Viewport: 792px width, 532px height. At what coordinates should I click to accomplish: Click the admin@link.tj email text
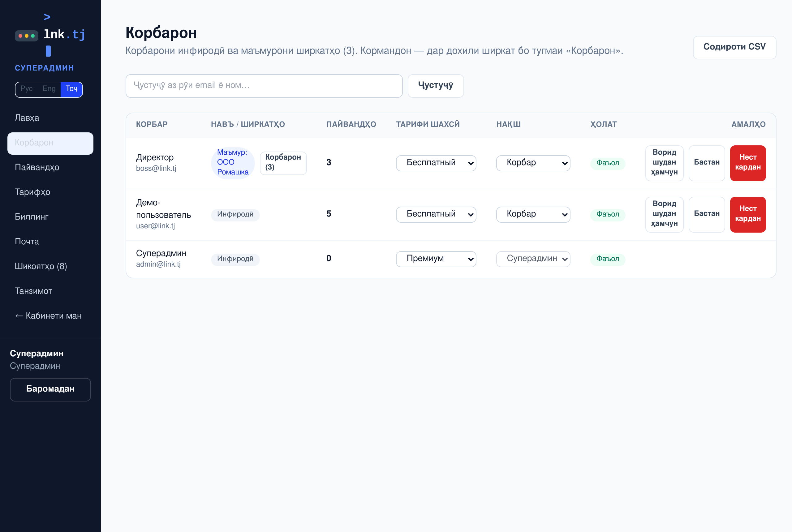(x=158, y=264)
